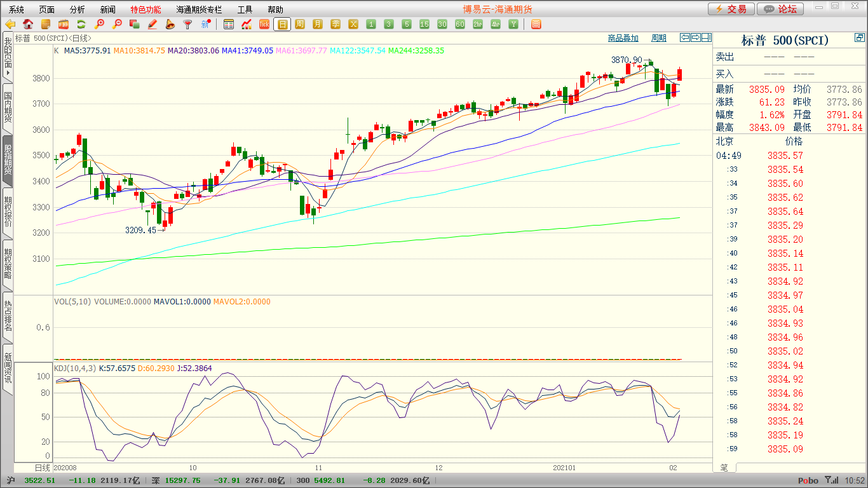The height and width of the screenshot is (488, 868).
Task: Switch to the 股指期货 side tab
Action: (8, 159)
